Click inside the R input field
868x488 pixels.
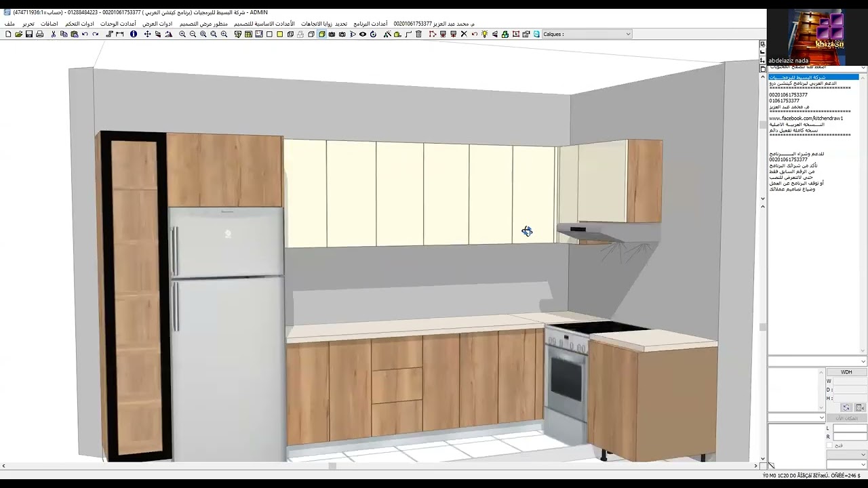[x=850, y=436]
